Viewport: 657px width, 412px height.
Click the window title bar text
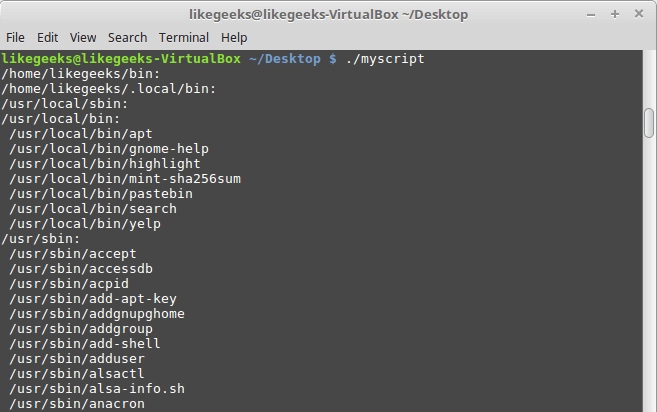click(327, 15)
